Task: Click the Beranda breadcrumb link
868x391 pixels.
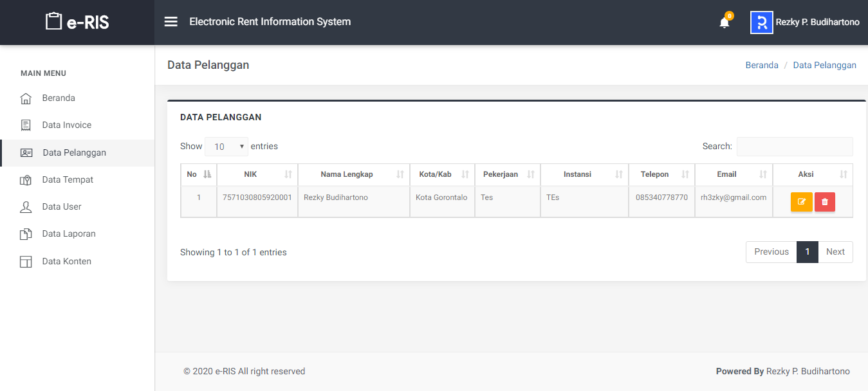Action: point(761,65)
